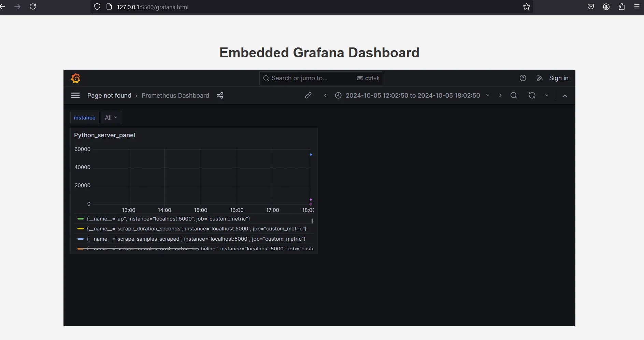Click the blue data point near 60000
Screen dimensions: 644x340
311,155
